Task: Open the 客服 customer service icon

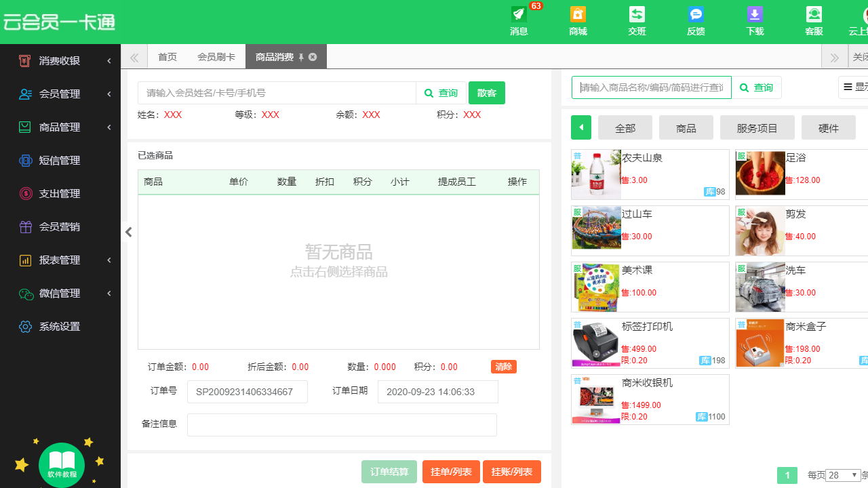Action: [x=814, y=22]
